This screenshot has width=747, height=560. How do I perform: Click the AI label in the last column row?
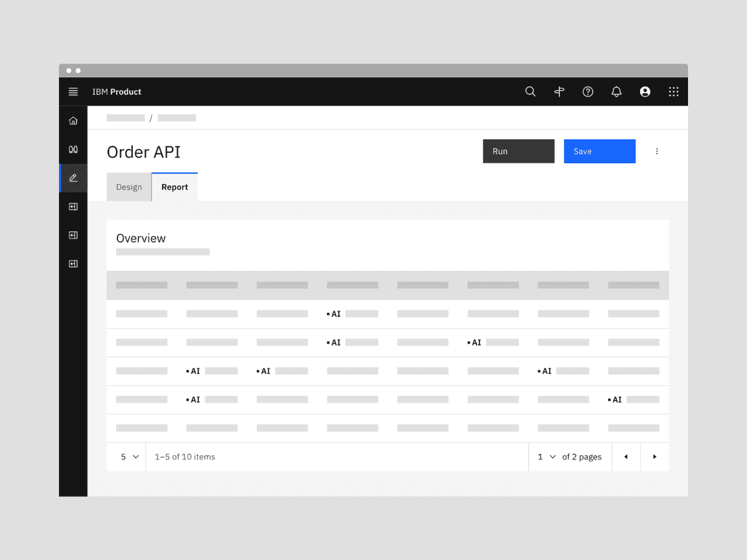pos(614,399)
